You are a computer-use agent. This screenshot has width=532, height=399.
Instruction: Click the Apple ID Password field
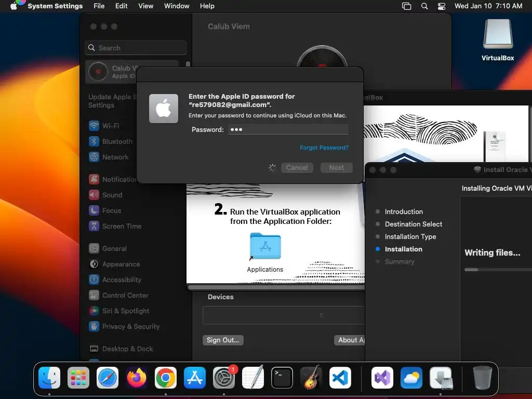[x=288, y=129]
